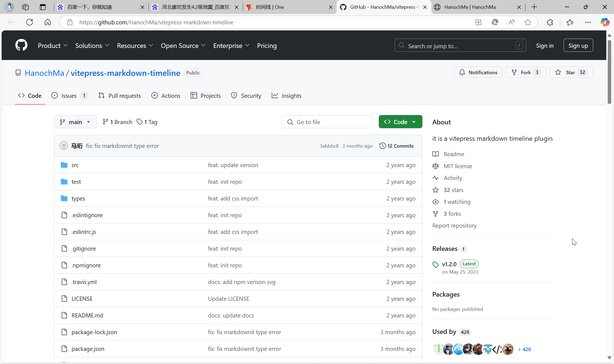Click the commits history clock icon
The width and height of the screenshot is (614, 364).
pos(382,146)
